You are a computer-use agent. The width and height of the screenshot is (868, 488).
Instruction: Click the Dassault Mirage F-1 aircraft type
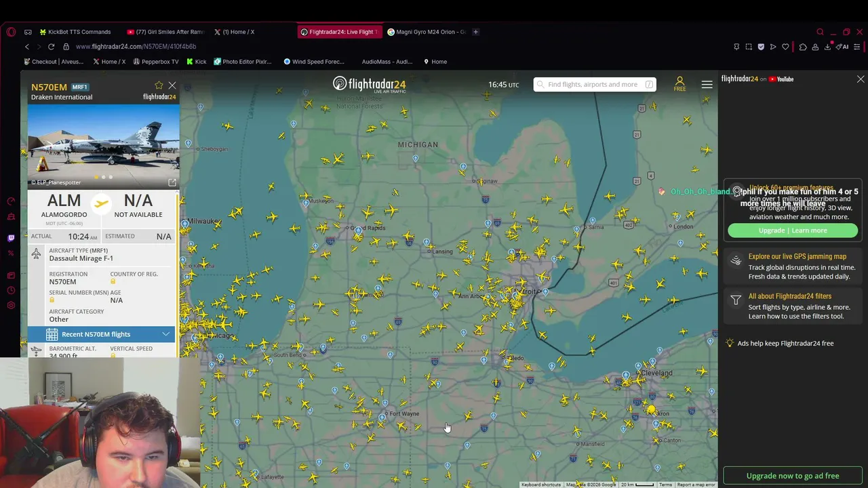(81, 258)
